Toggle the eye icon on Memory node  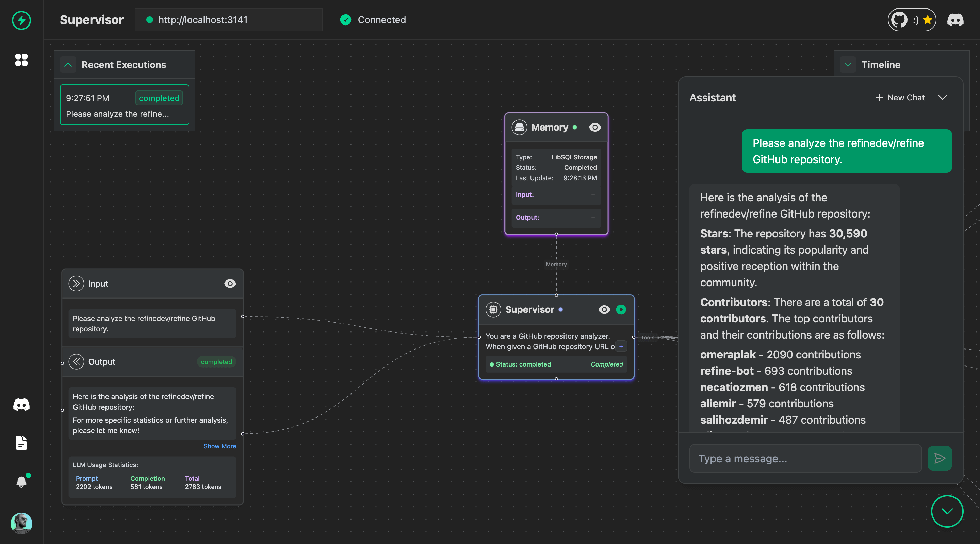pyautogui.click(x=594, y=128)
